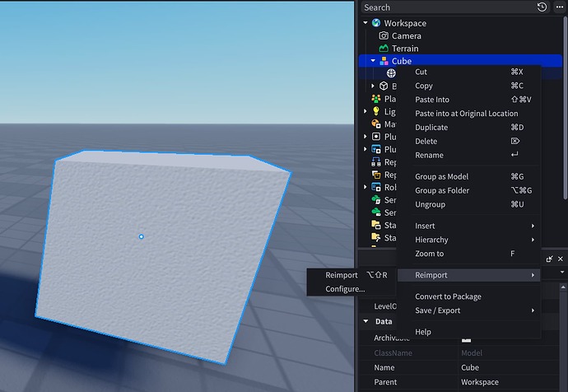568x392 pixels.
Task: Click the Properties scrollbar up arrow
Action: tap(563, 287)
